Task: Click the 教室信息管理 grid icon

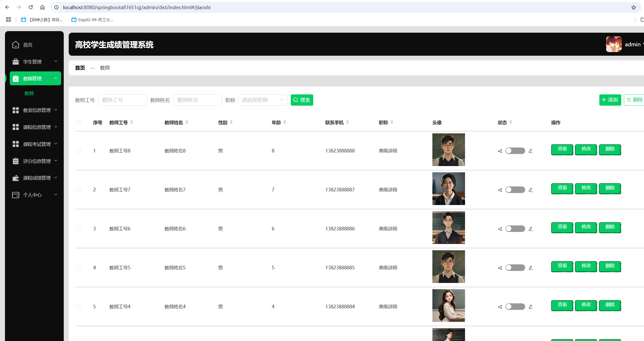Action: (16, 110)
